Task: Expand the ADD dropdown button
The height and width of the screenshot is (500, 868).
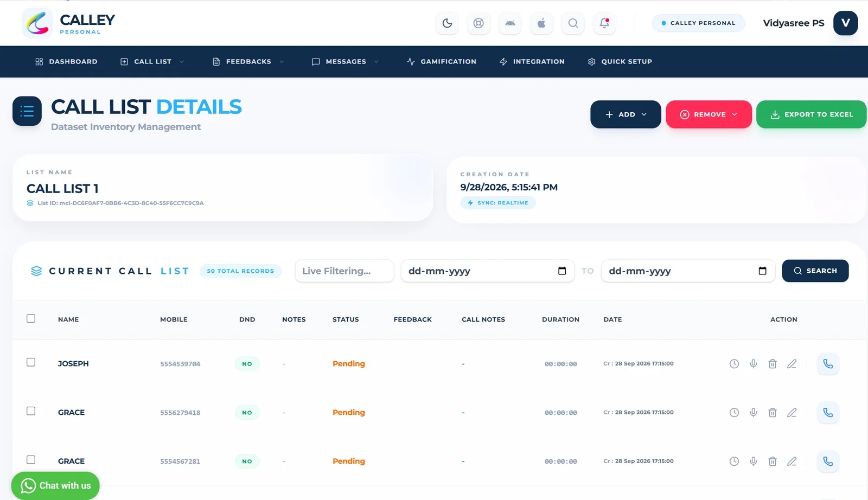Action: pyautogui.click(x=626, y=114)
